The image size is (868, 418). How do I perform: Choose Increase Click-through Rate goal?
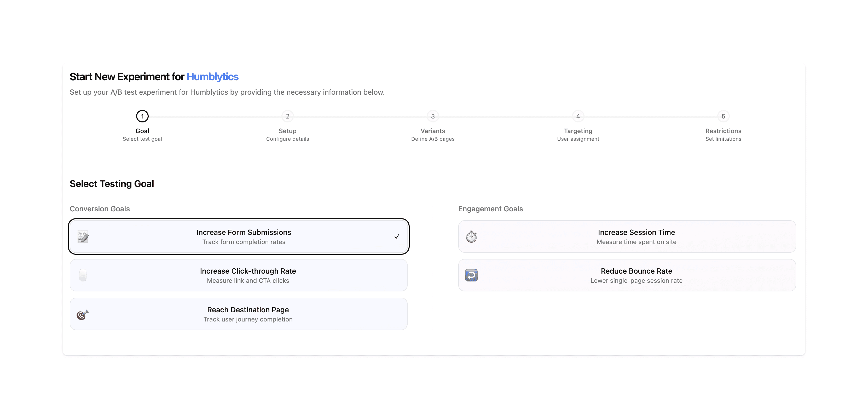pyautogui.click(x=239, y=275)
